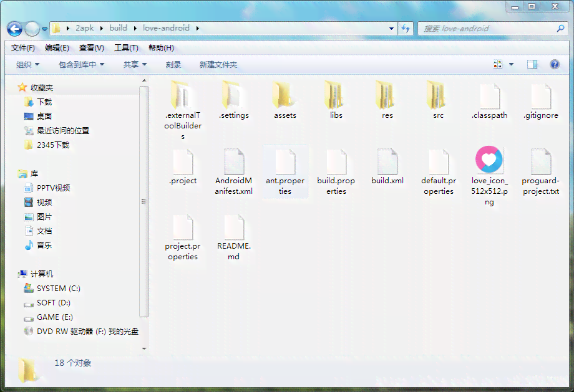Click the navigation pane scrollbar
This screenshot has height=392, width=574.
(143, 201)
